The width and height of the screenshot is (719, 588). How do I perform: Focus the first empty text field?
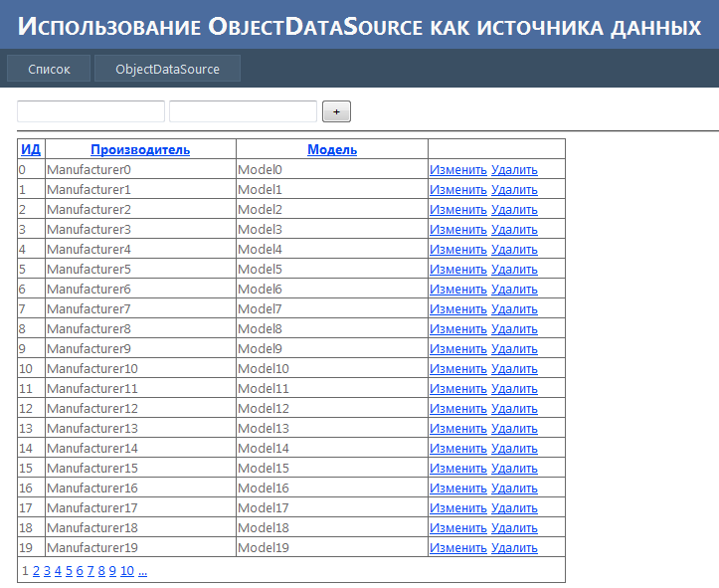pyautogui.click(x=90, y=111)
